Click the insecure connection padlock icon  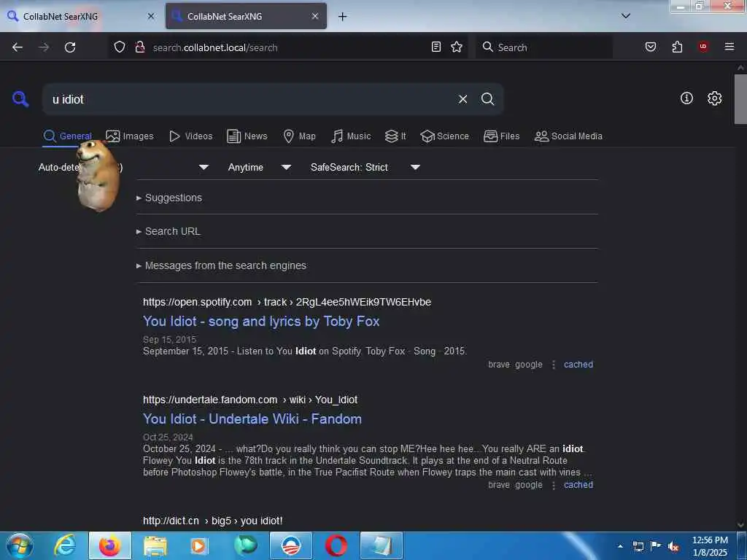tap(139, 47)
